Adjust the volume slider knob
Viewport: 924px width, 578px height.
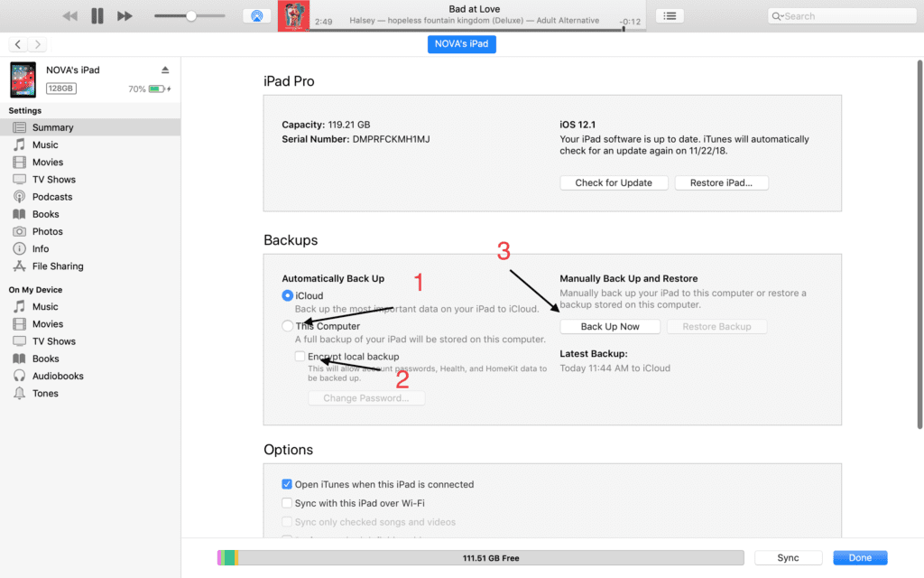[x=191, y=16]
